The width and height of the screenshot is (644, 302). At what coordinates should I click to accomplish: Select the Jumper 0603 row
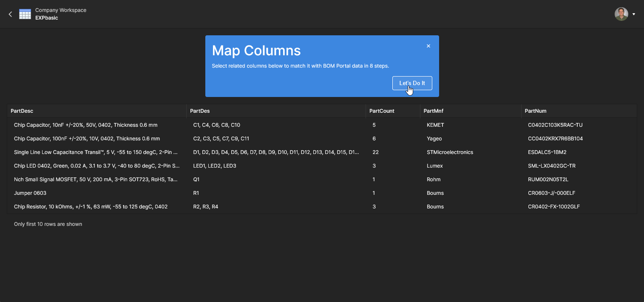(x=30, y=193)
